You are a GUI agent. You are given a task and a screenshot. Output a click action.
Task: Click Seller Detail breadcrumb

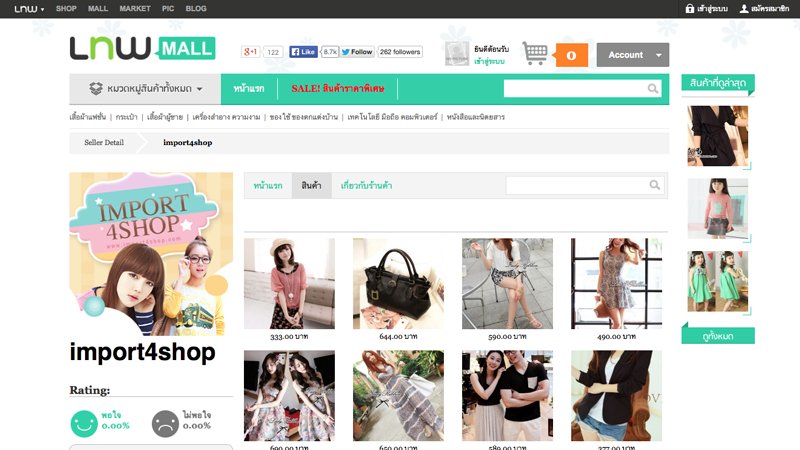(104, 142)
